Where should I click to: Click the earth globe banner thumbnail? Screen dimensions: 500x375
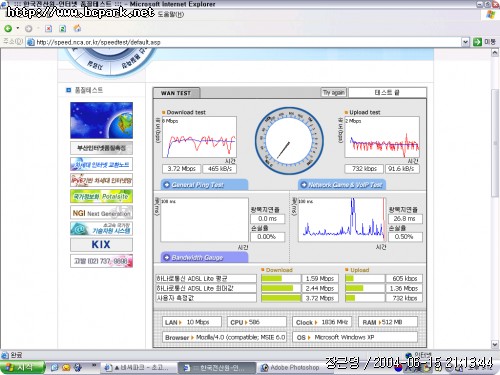pos(101,120)
